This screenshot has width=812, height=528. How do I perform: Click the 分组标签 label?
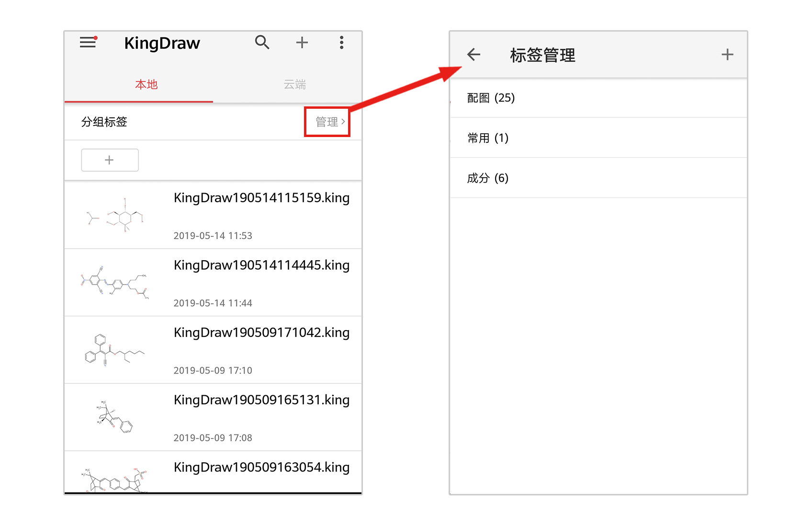[x=104, y=122]
